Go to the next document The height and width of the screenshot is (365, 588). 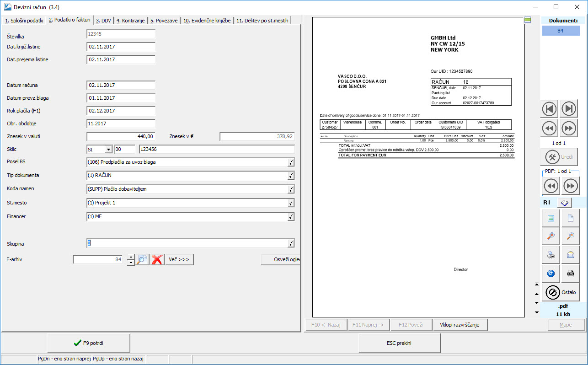pyautogui.click(x=569, y=129)
